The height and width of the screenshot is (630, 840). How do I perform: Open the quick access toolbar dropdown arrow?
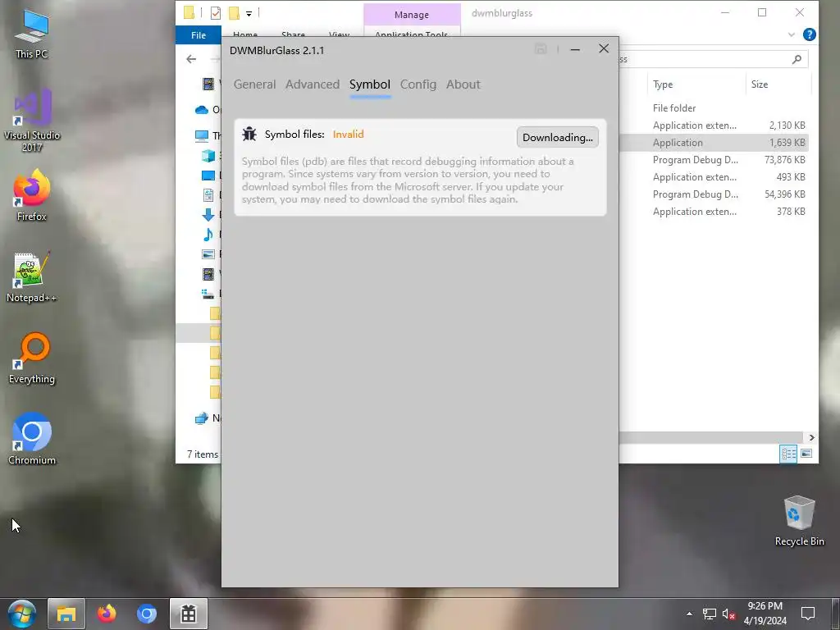[x=249, y=13]
